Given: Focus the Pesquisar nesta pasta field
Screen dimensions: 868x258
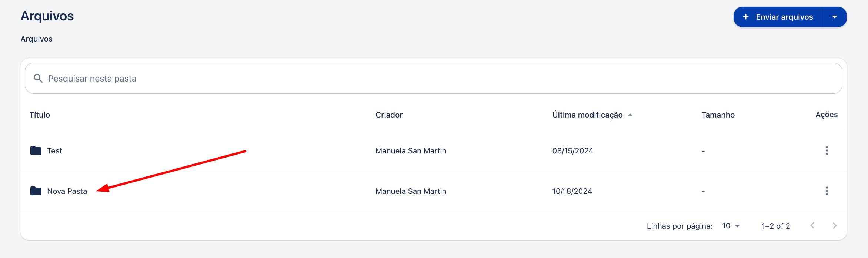Looking at the screenshot, I should click(433, 78).
